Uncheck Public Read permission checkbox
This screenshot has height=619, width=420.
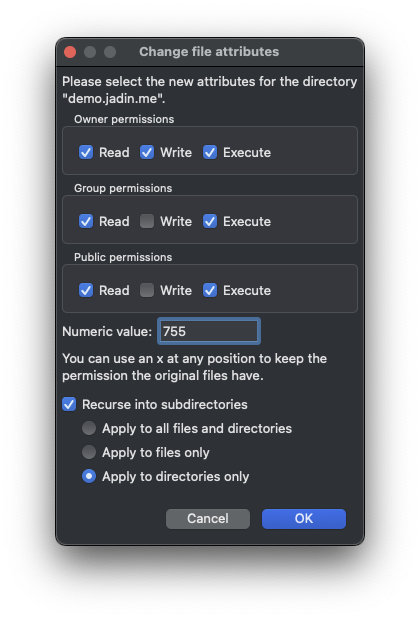coord(86,291)
